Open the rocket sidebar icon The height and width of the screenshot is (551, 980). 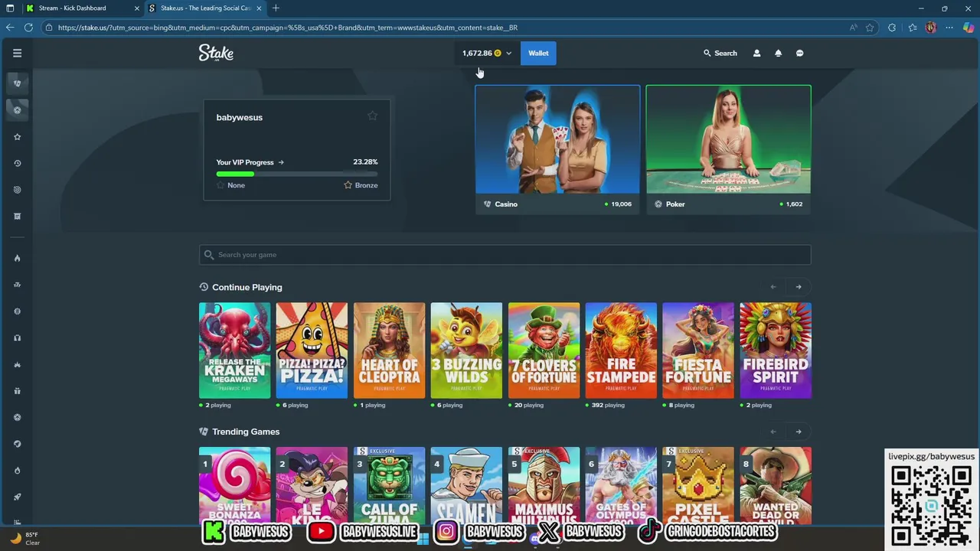tap(17, 497)
